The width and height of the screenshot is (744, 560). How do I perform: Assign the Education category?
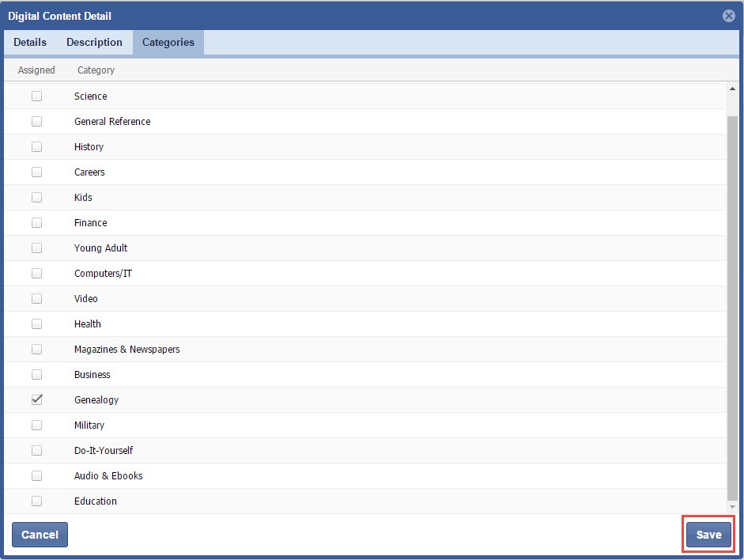pos(36,501)
